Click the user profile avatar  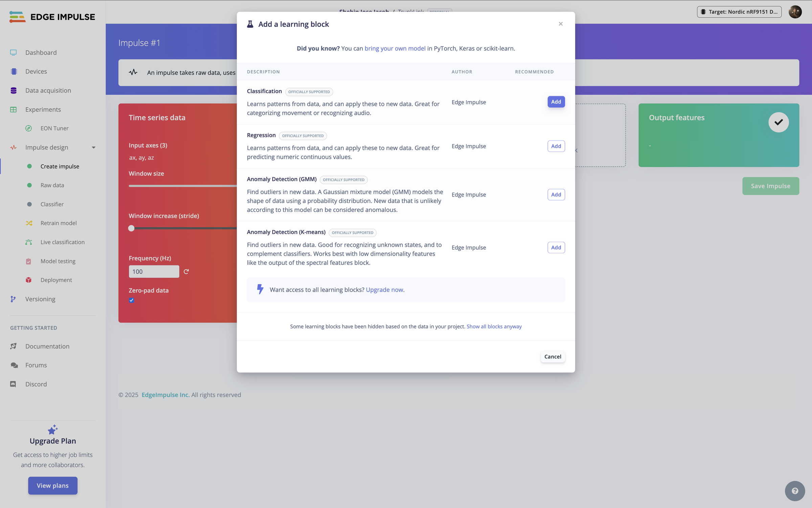pos(795,12)
